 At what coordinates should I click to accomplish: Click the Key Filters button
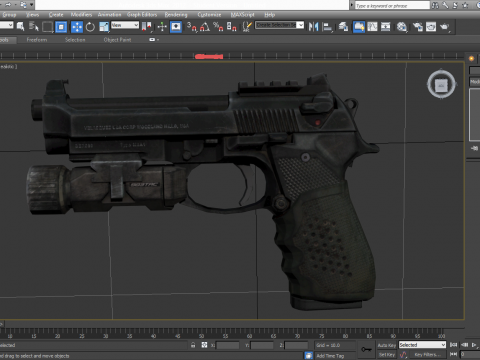pyautogui.click(x=428, y=355)
